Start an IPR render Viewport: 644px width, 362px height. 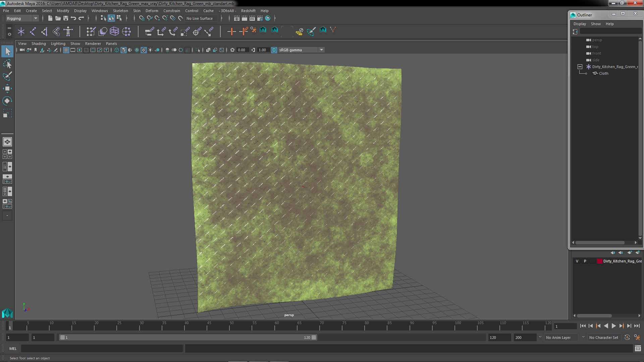point(252,18)
